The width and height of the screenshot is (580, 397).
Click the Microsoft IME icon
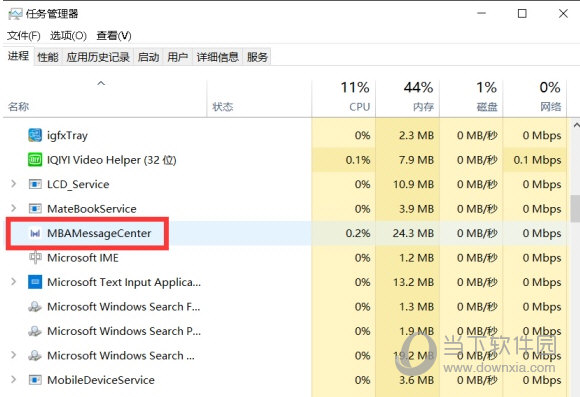(35, 258)
